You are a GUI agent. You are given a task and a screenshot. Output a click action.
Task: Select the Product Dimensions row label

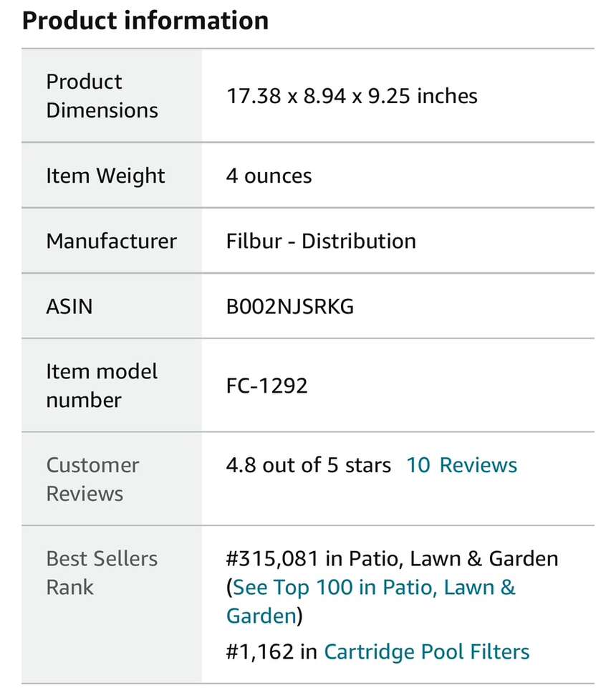[x=102, y=96]
